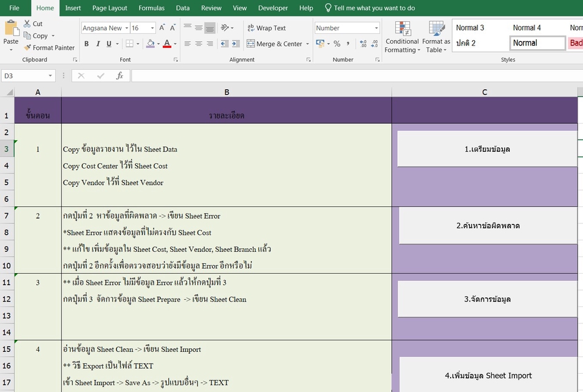Apply the ปกติ 2 cell style

coord(466,43)
